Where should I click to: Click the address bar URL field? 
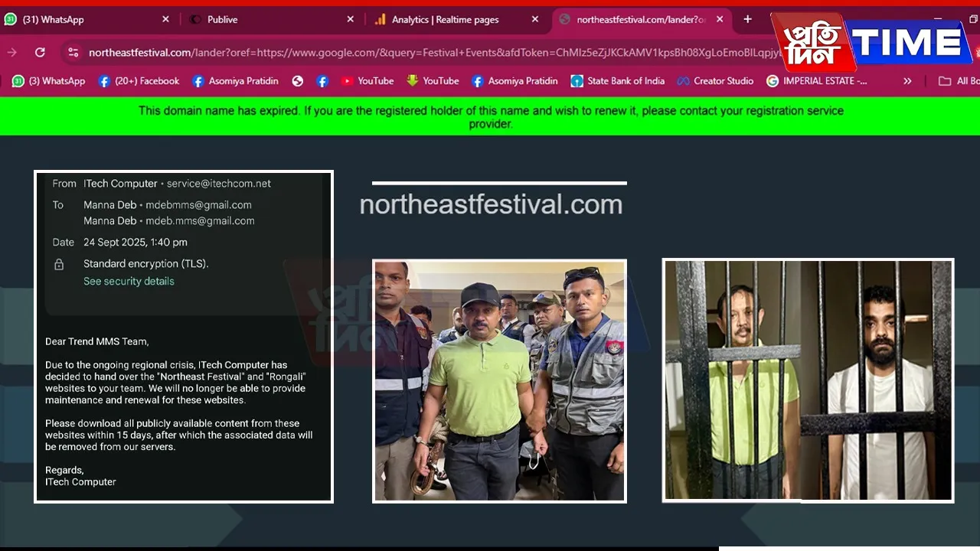429,52
